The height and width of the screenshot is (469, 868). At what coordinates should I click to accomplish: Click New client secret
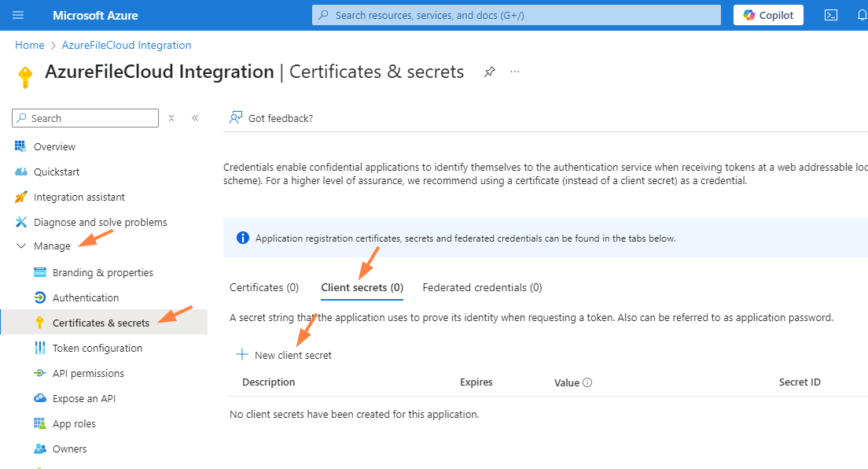(x=285, y=355)
